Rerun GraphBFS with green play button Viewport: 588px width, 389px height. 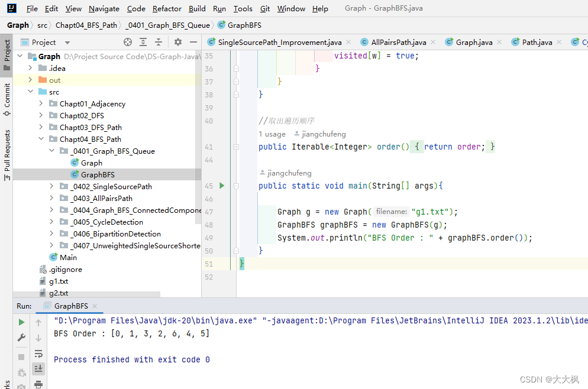[21, 322]
